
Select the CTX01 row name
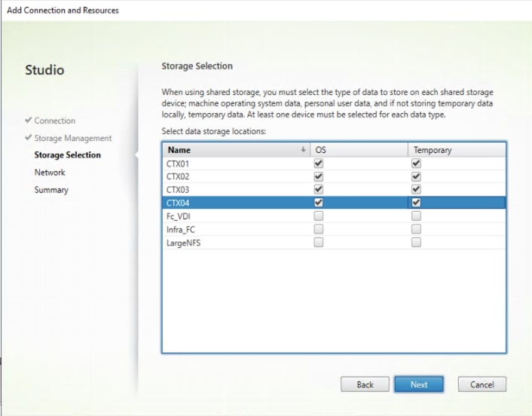(177, 164)
